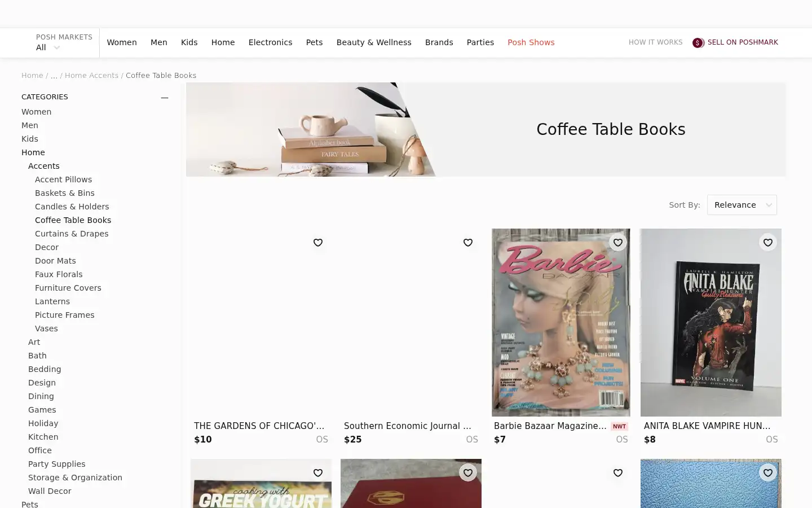This screenshot has width=812, height=508.
Task: Select Men in categories sidebar
Action: coord(30,125)
